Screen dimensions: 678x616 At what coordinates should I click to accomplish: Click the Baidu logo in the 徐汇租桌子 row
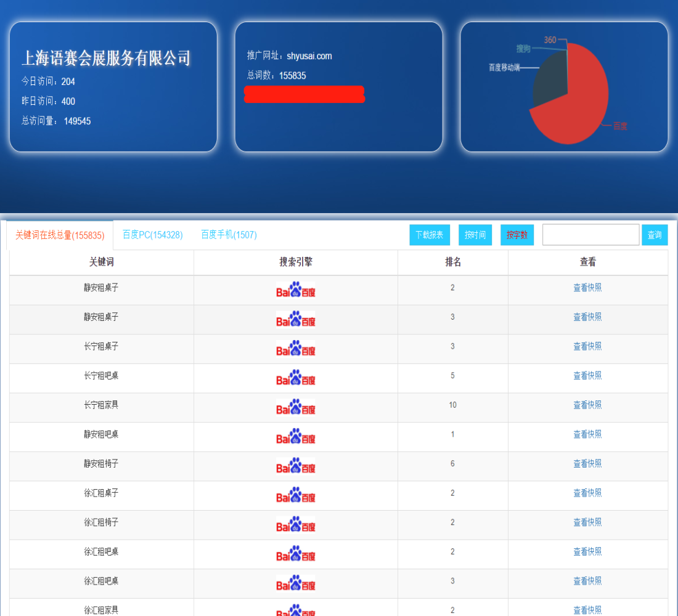tap(295, 495)
